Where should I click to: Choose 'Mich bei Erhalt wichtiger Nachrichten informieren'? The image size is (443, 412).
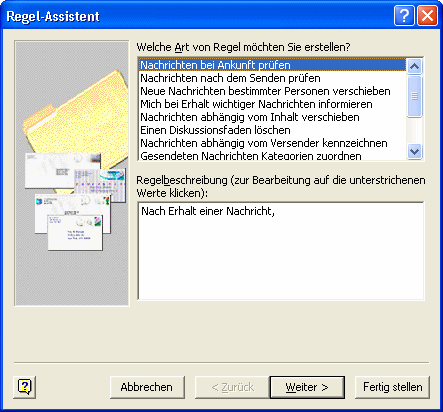click(273, 104)
